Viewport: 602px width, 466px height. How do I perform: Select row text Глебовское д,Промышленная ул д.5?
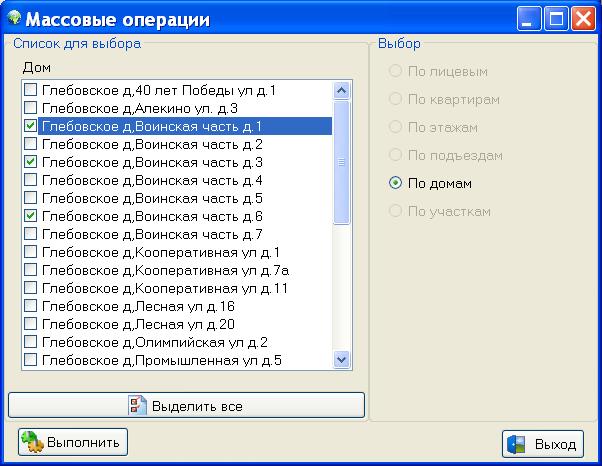162,360
